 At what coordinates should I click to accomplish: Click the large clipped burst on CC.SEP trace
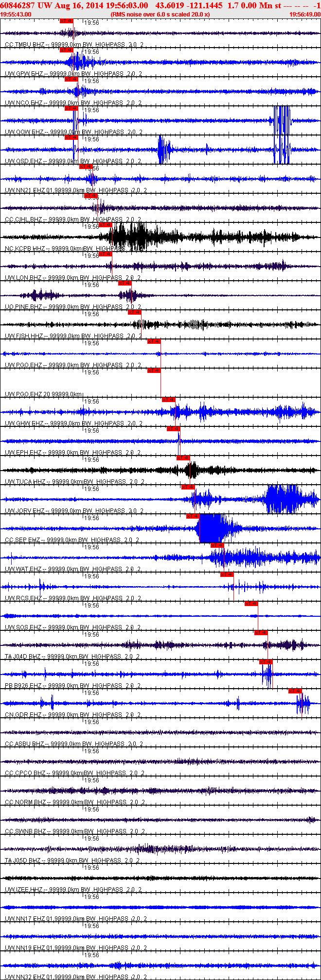214,528
